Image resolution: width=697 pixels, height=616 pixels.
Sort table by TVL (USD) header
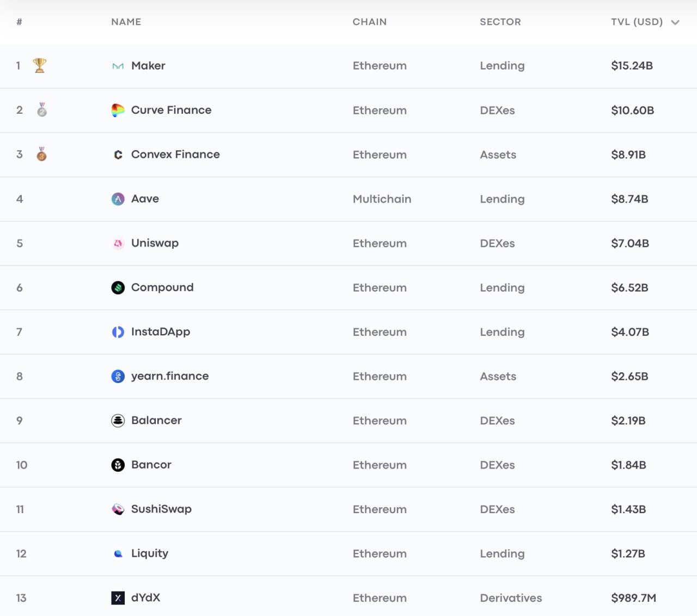[x=637, y=22]
